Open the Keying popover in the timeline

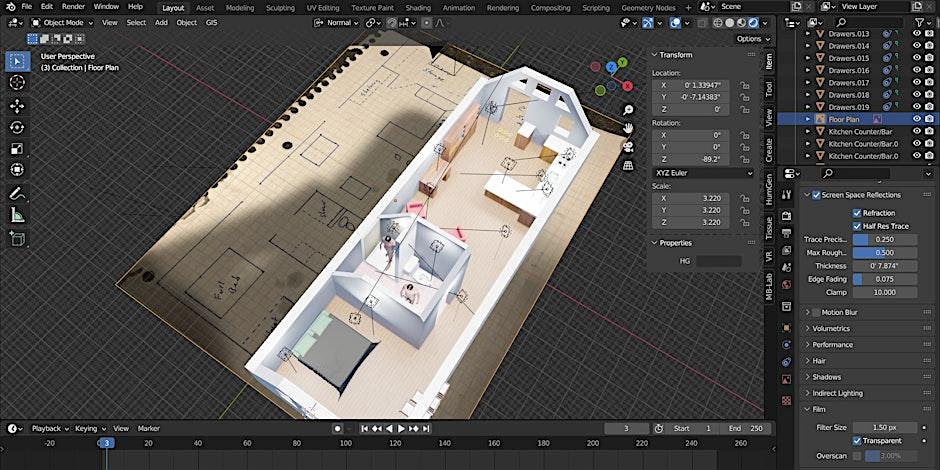click(86, 428)
